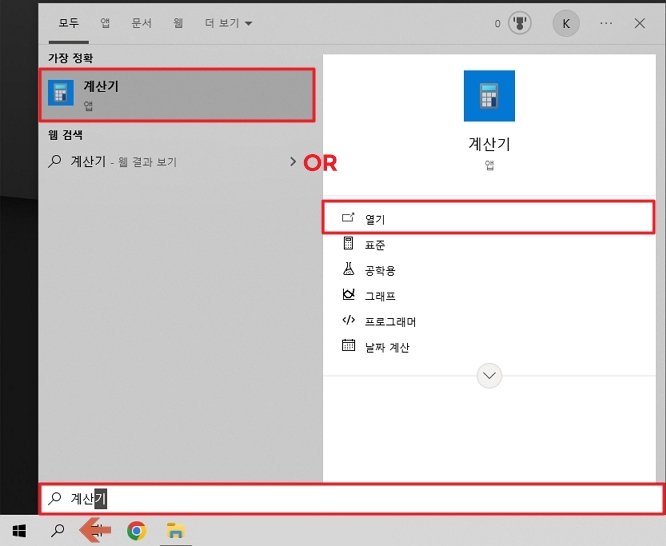Click the 날짜 계산 calendar icon

pyautogui.click(x=348, y=345)
